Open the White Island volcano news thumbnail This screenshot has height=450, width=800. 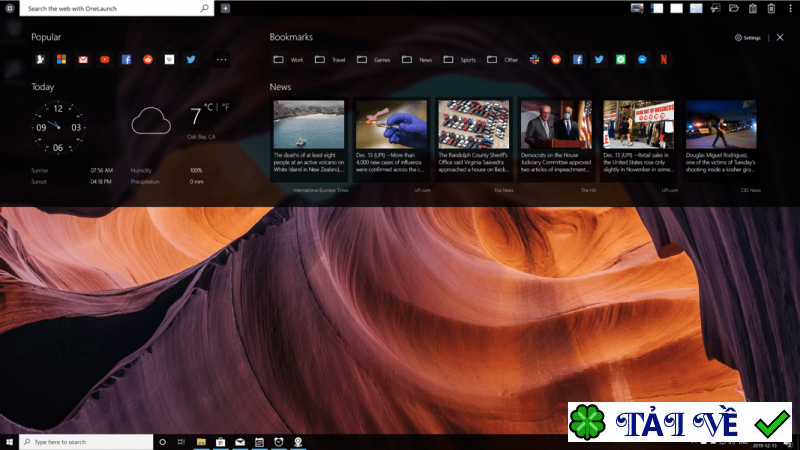click(x=309, y=124)
